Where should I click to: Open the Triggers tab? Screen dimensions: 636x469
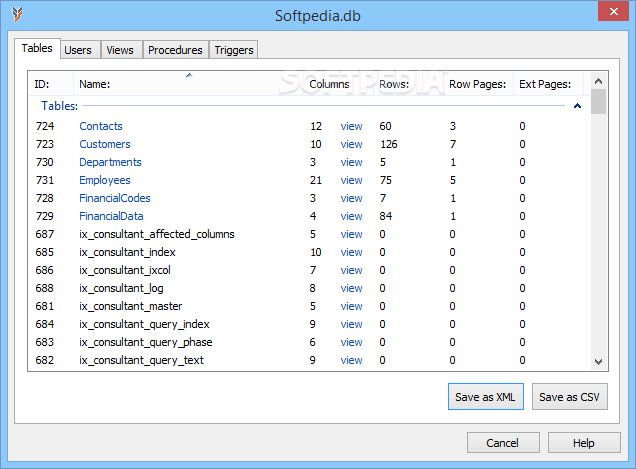tap(234, 50)
